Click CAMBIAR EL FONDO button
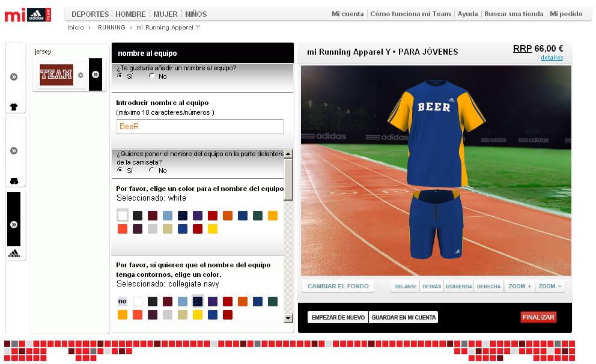The width and height of the screenshot is (596, 364). click(x=338, y=286)
